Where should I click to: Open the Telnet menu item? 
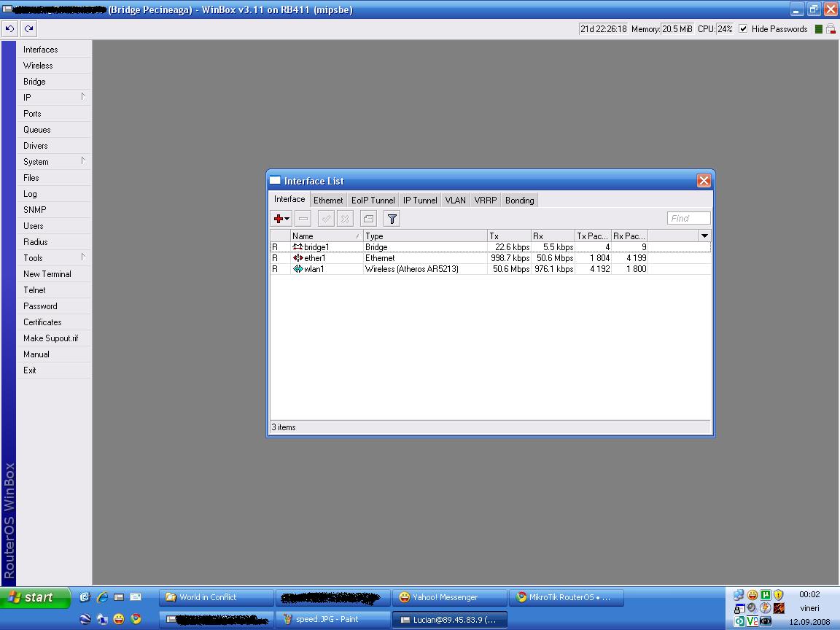pyautogui.click(x=53, y=290)
